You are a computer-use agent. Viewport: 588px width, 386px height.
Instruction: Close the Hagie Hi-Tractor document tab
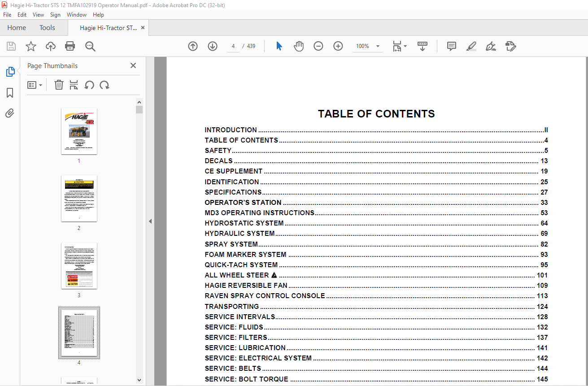[143, 28]
